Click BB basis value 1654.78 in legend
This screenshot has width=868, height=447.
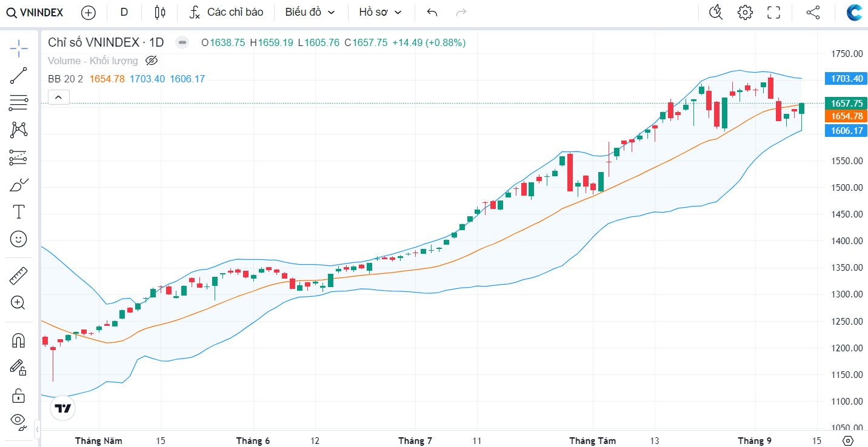tap(107, 79)
